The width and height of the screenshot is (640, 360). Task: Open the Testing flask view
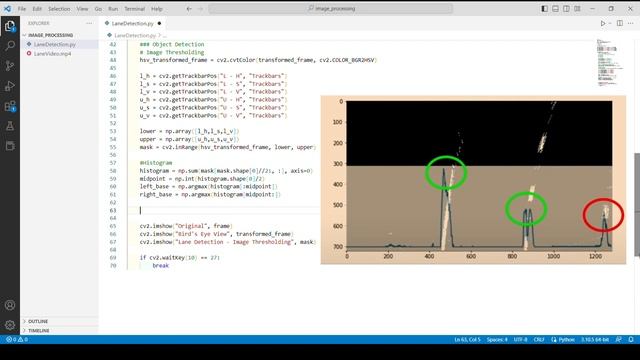[10, 126]
